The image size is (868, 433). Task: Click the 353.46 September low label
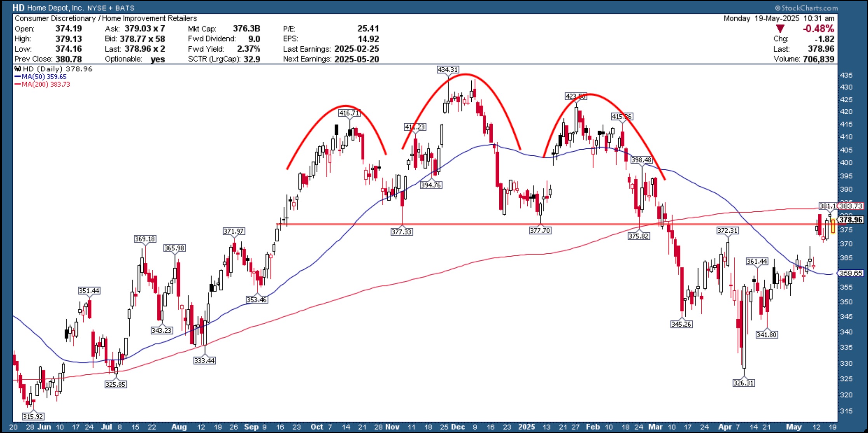(x=257, y=299)
